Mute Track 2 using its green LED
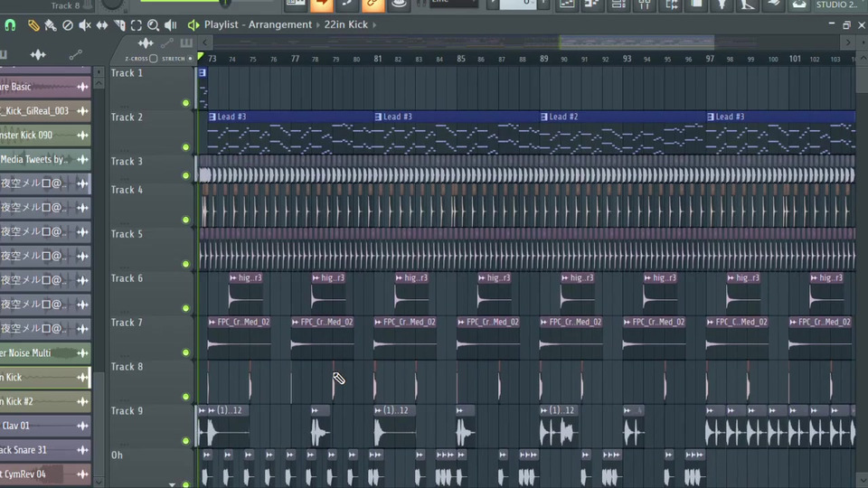868x488 pixels. click(186, 146)
